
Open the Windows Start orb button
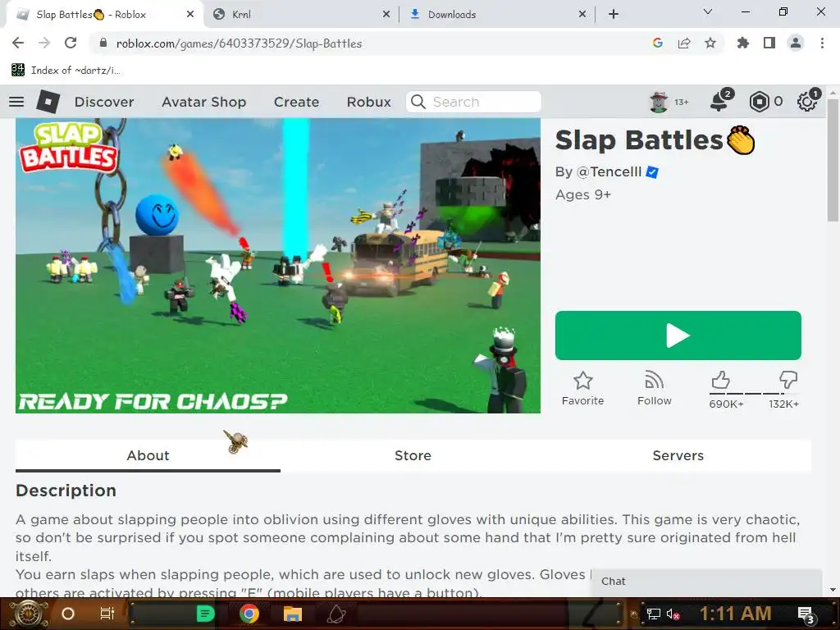tap(28, 614)
